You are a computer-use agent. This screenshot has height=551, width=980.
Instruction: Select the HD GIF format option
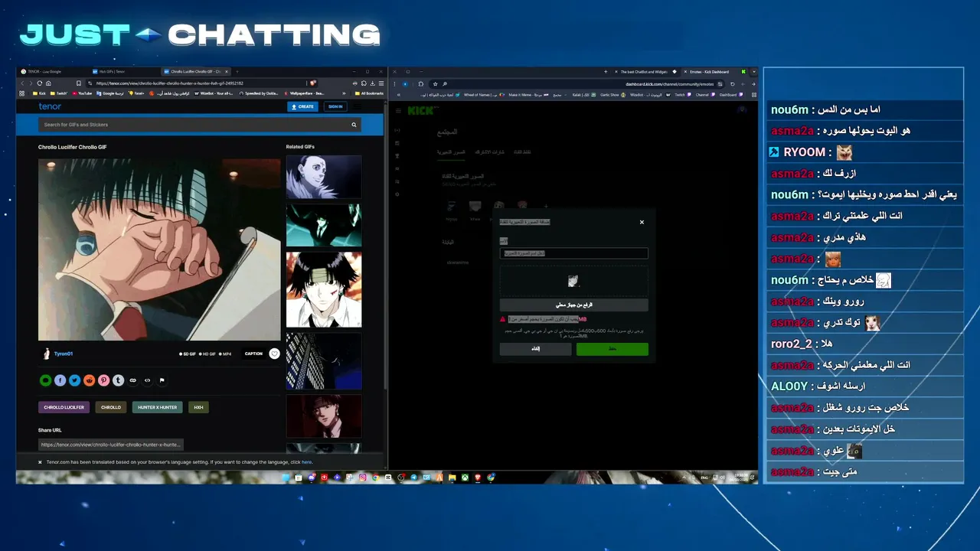pos(207,354)
